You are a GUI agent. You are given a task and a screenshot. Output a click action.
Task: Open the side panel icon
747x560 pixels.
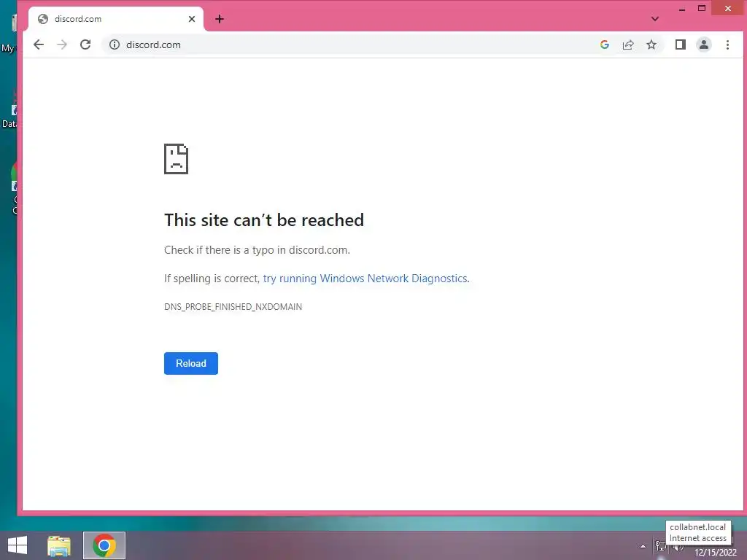click(x=681, y=44)
